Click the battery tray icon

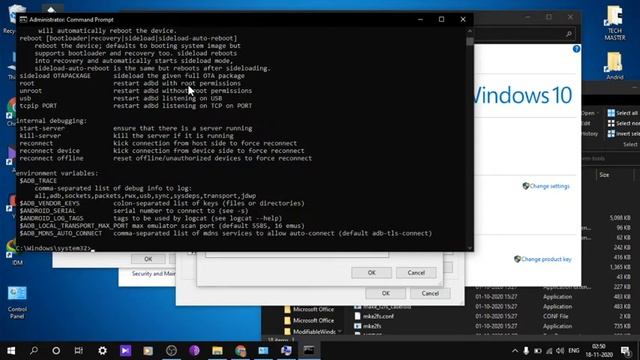[538, 351]
